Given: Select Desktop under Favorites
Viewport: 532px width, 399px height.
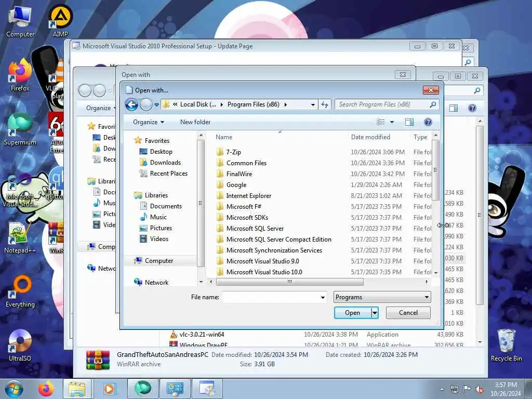Looking at the screenshot, I should tap(161, 152).
